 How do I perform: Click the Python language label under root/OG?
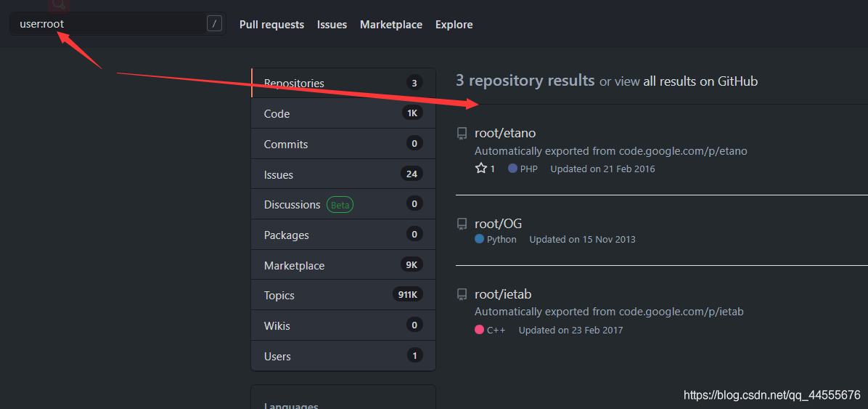click(x=501, y=240)
